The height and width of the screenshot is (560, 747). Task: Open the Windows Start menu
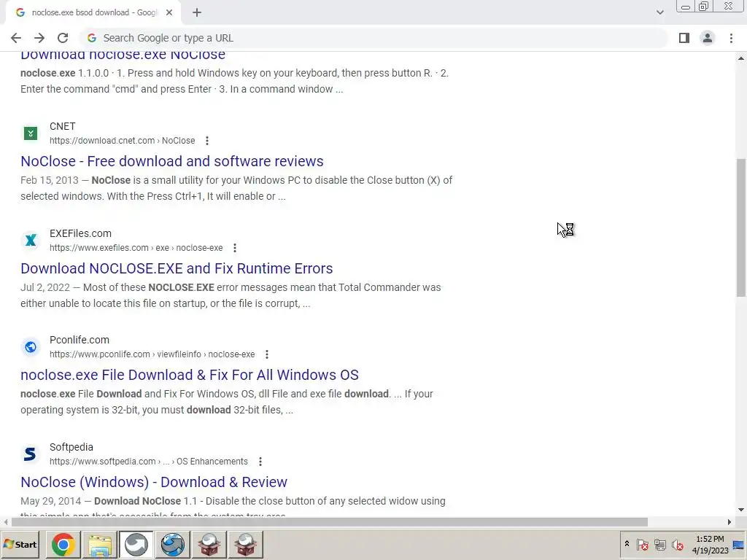(20, 544)
